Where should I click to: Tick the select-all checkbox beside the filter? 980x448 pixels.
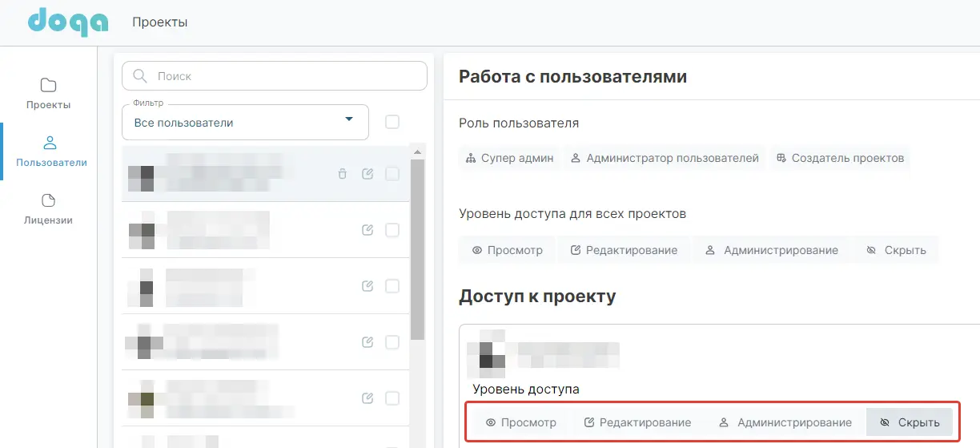pos(392,122)
